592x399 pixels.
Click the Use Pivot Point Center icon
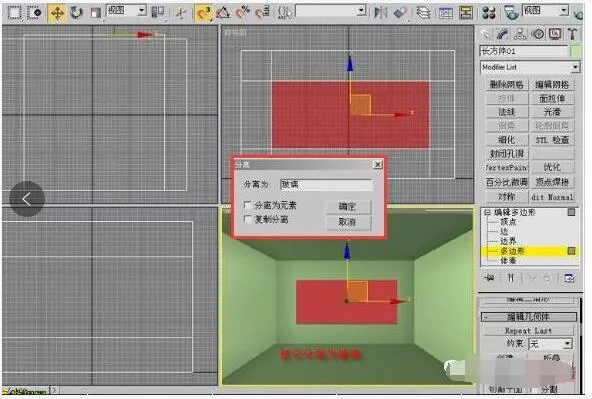coord(158,12)
